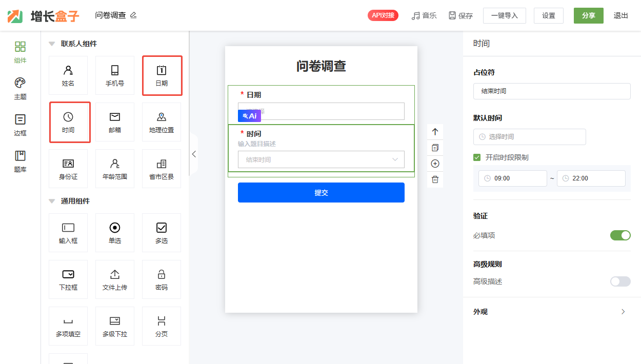Collapse the 通用组件 section
641x364 pixels.
(x=52, y=201)
